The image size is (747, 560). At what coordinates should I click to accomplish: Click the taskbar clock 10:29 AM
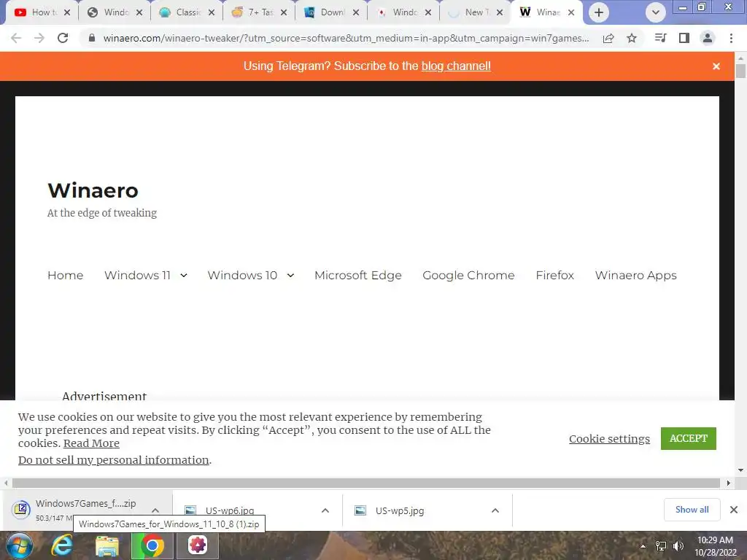[x=716, y=540]
